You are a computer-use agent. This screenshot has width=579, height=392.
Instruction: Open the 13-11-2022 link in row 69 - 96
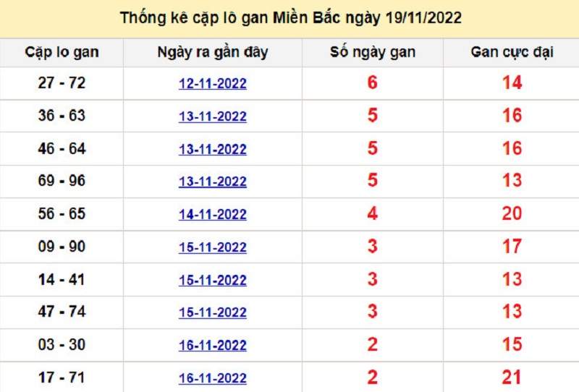pos(213,182)
